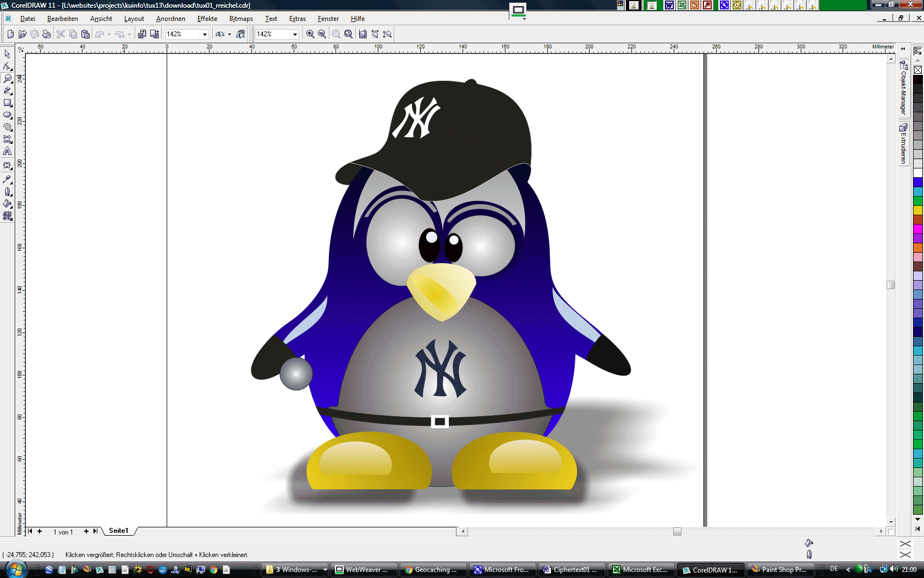Open the Datei menu
This screenshot has height=578, width=924.
click(x=28, y=19)
